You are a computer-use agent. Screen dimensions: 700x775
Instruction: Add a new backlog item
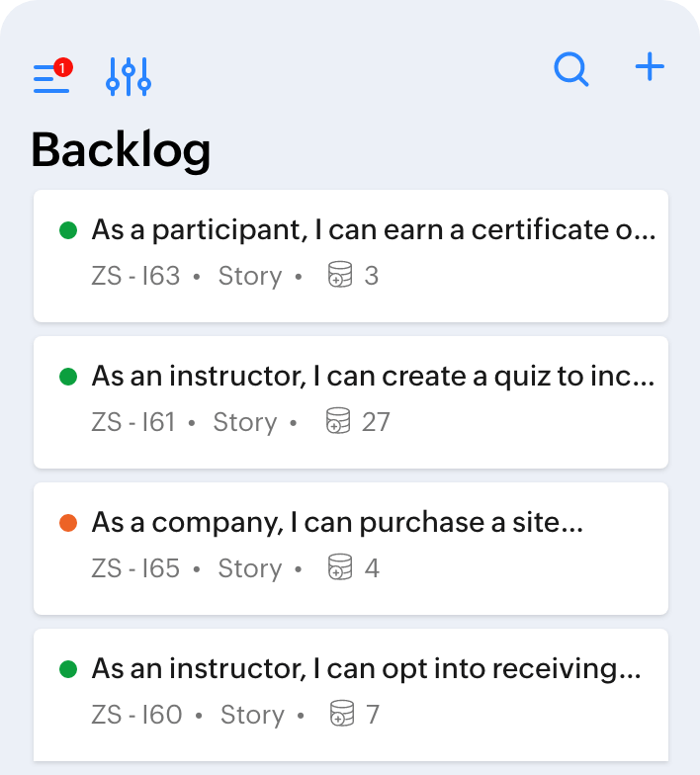tap(650, 68)
